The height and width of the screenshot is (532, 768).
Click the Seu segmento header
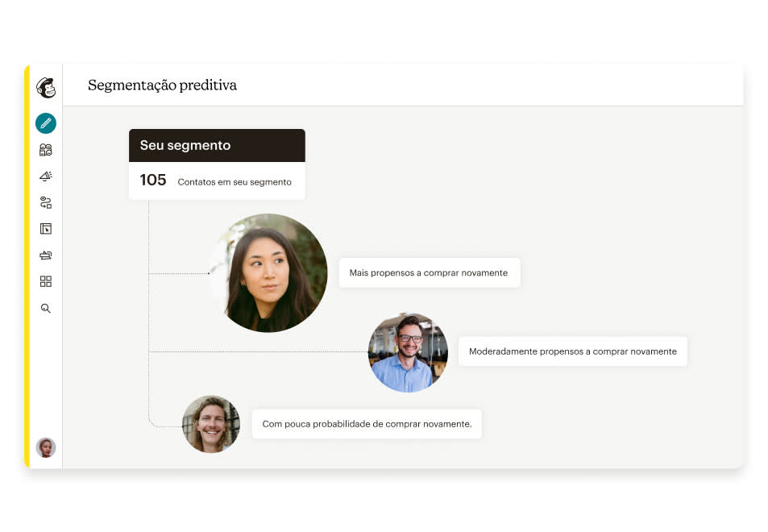click(x=217, y=145)
